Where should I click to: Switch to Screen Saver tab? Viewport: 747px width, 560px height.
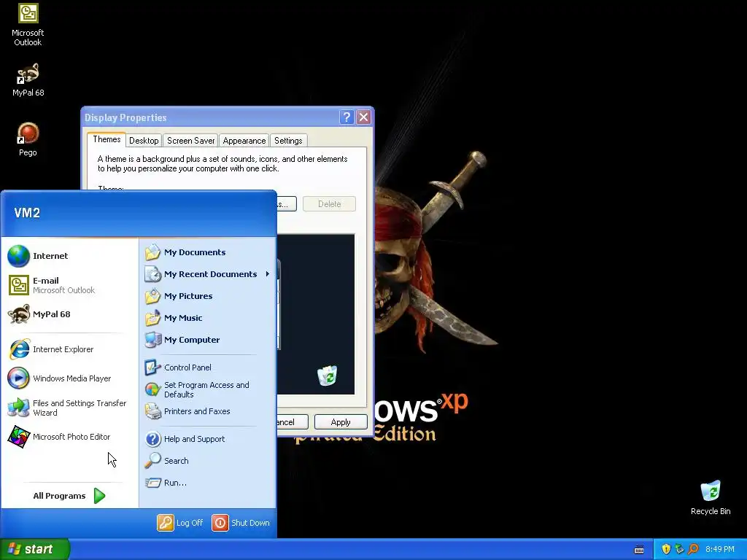pos(190,141)
